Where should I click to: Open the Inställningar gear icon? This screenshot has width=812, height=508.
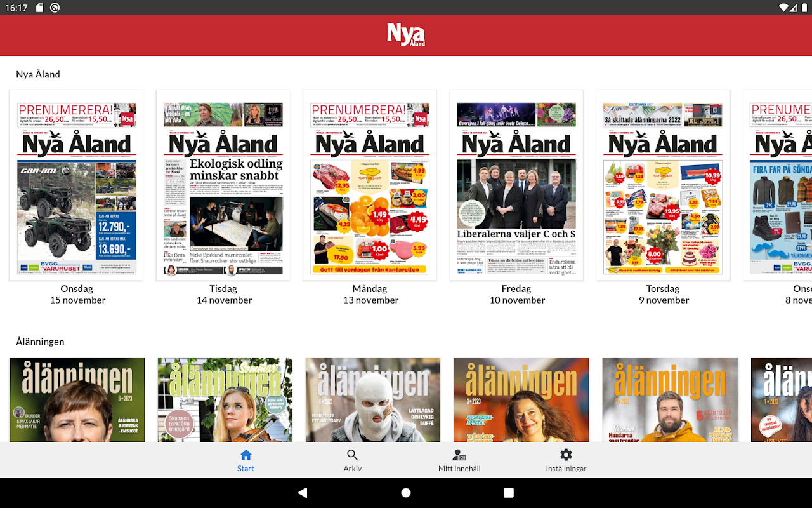(566, 455)
